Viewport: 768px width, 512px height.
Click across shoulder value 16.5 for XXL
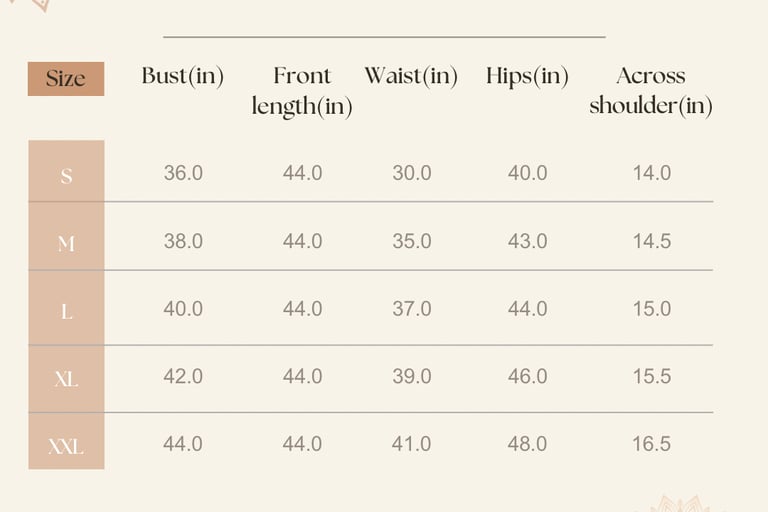click(651, 444)
